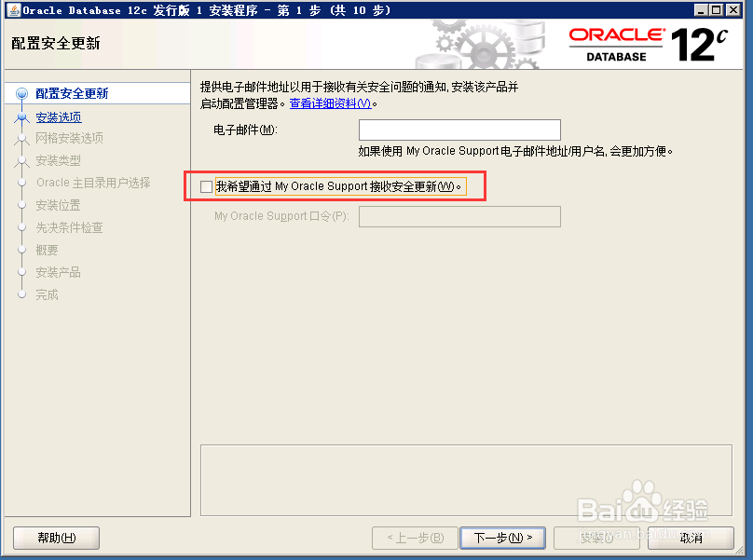Viewport: 753px width, 560px height.
Task: Select 安装选项 in the step tree
Action: (x=61, y=116)
